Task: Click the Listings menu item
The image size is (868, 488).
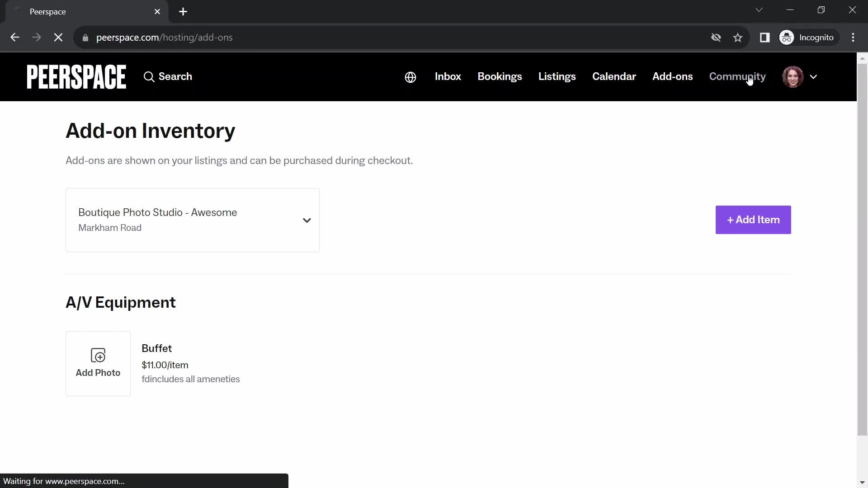Action: coord(557,76)
